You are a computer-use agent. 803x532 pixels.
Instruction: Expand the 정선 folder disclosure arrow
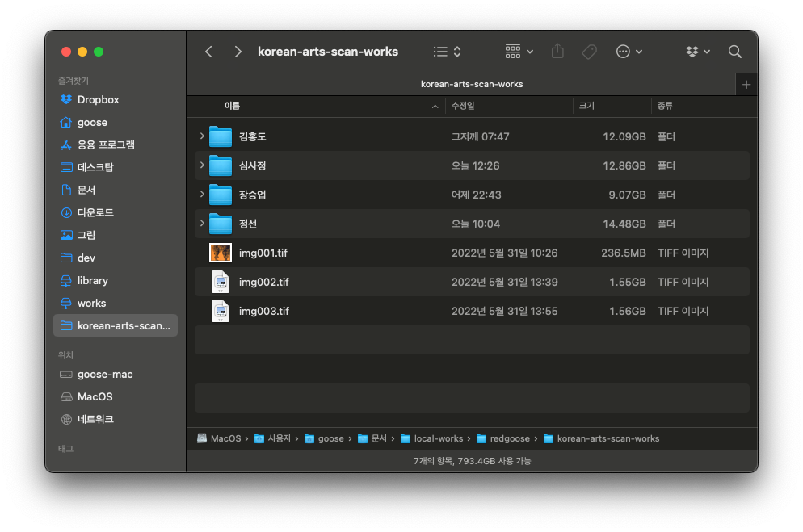click(x=202, y=223)
